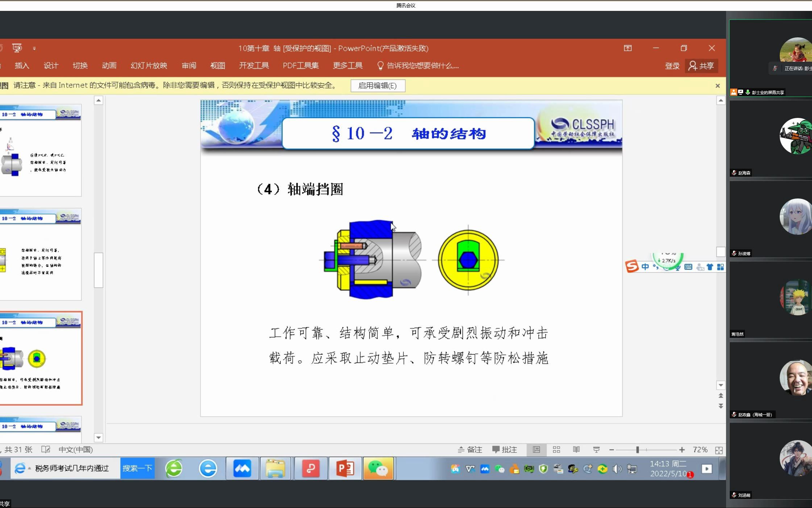The height and width of the screenshot is (508, 812).
Task: Click 孙浚博 participant video tile
Action: click(771, 219)
